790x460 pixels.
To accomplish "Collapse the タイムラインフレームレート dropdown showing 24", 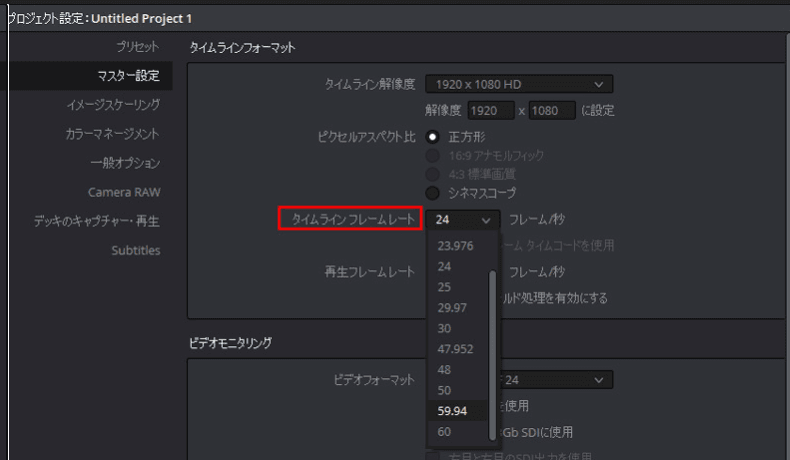I will coord(462,219).
